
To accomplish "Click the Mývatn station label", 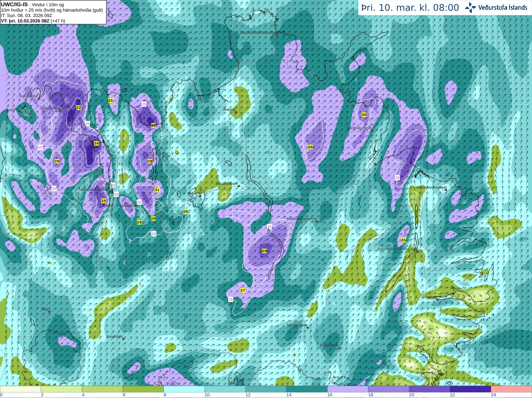I will click(x=194, y=193).
